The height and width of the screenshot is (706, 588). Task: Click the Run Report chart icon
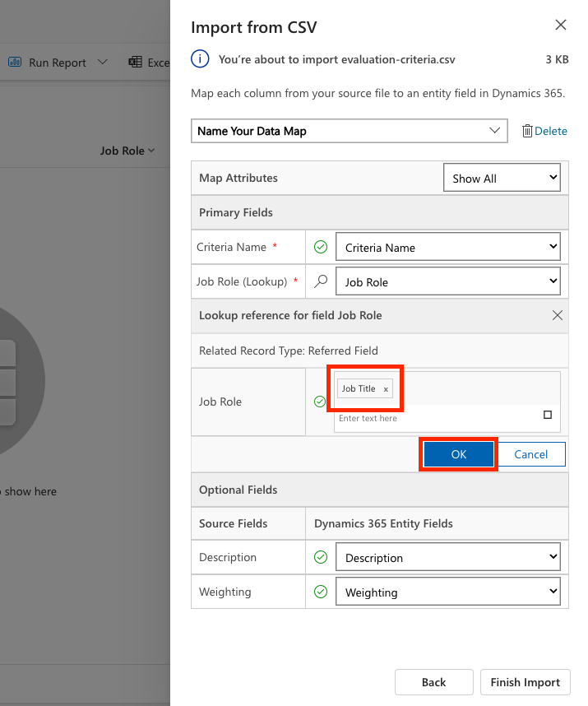point(15,63)
